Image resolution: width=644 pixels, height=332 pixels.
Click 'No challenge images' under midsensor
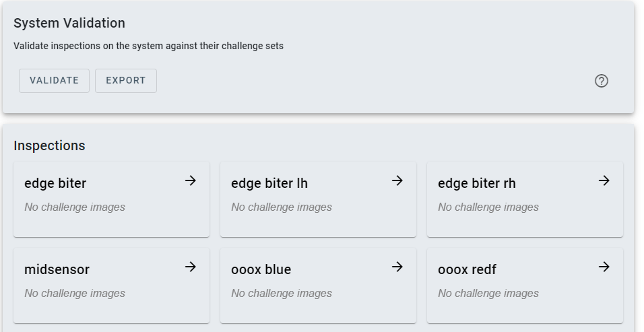pos(75,293)
